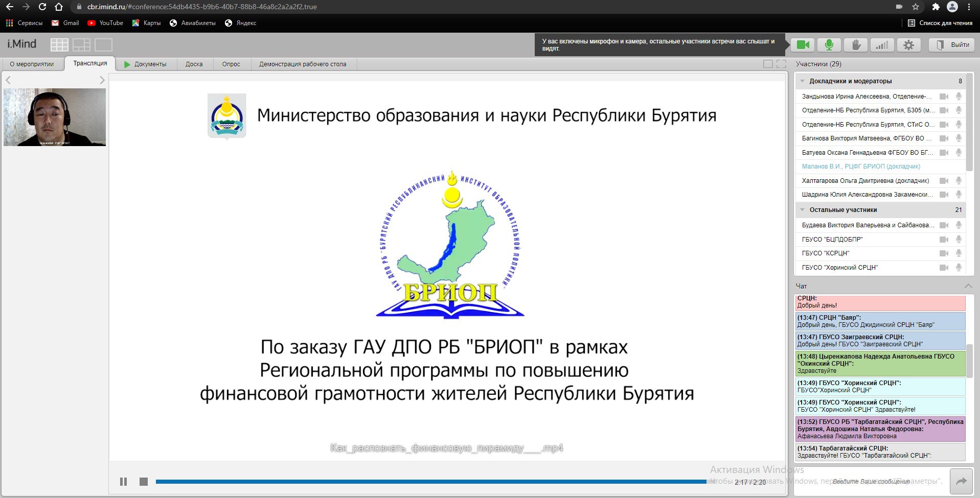
Task: Select the grid layout view icon
Action: coord(59,45)
